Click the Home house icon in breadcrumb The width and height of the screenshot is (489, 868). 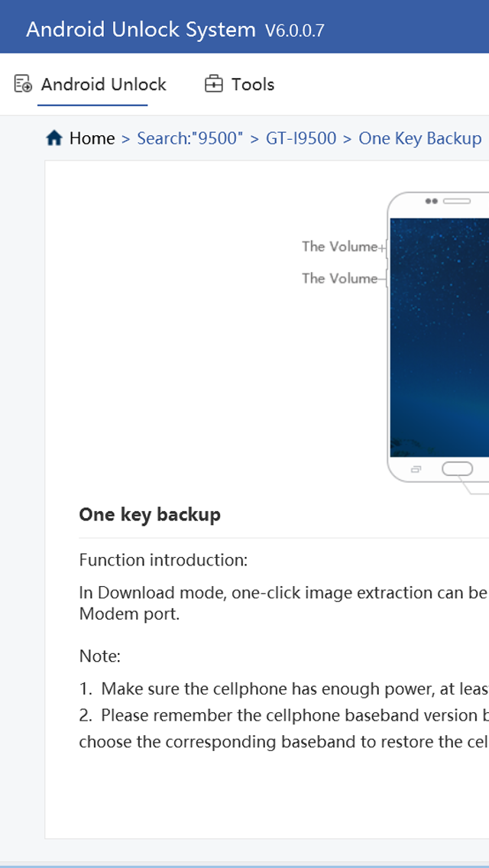tap(54, 138)
